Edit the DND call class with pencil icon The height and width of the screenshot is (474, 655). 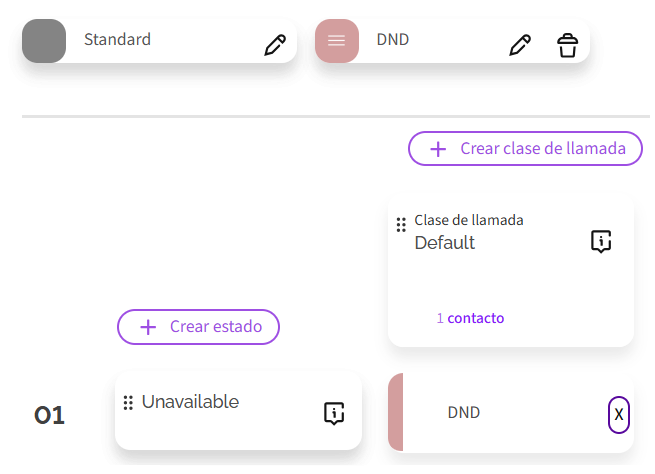[x=519, y=45]
